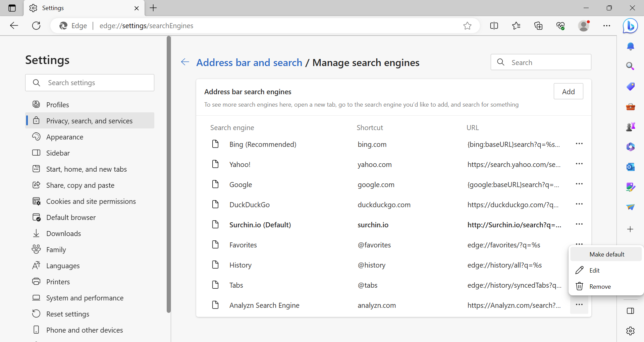
Task: Open Reset settings section
Action: [x=90, y=314]
